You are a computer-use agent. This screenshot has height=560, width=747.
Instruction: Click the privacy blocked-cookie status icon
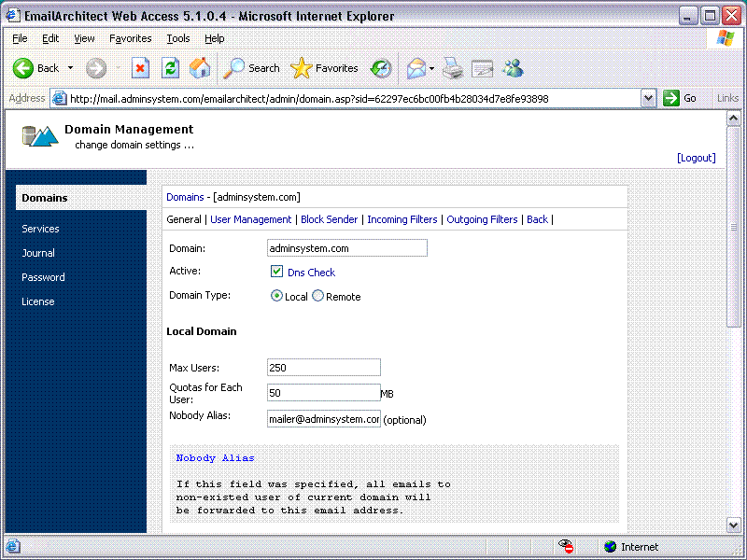point(566,546)
